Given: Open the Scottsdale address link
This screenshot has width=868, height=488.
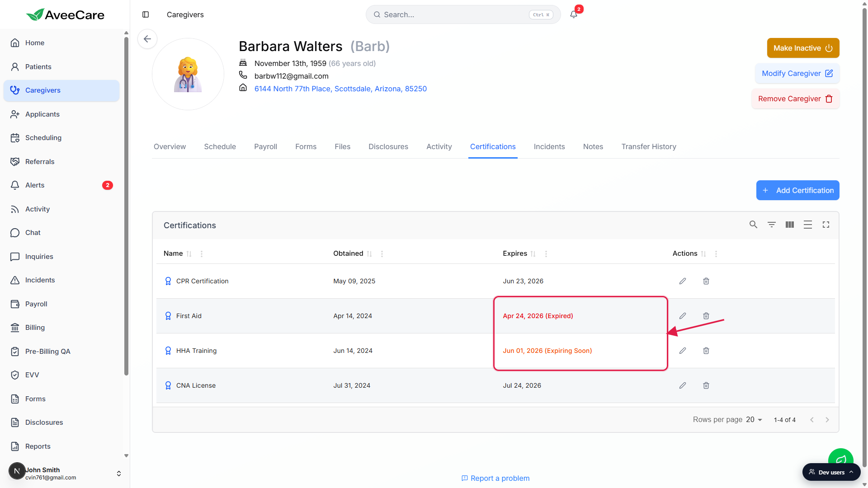Looking at the screenshot, I should click(340, 89).
